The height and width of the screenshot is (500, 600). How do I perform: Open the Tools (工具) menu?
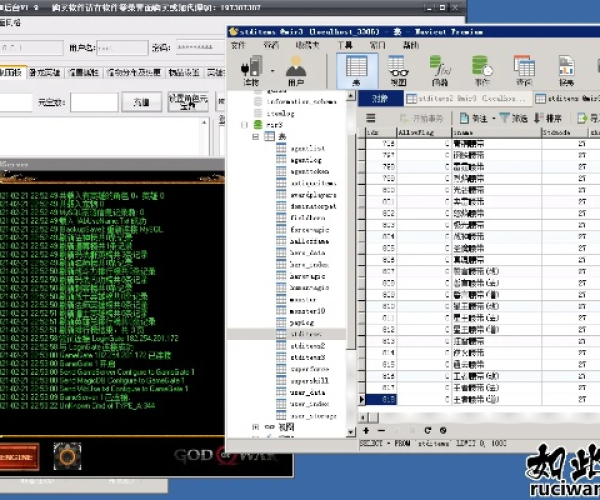[x=345, y=45]
